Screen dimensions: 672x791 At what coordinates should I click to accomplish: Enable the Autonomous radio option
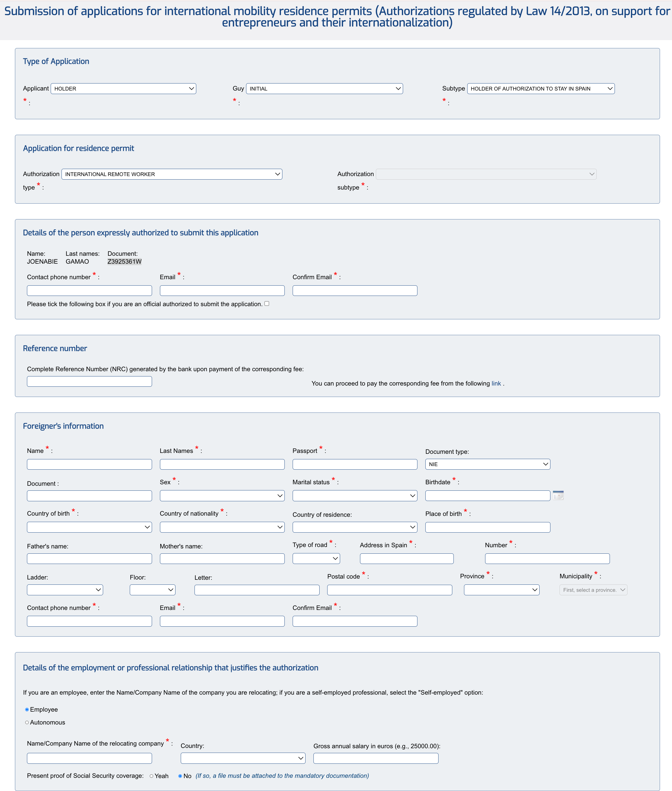coord(27,722)
